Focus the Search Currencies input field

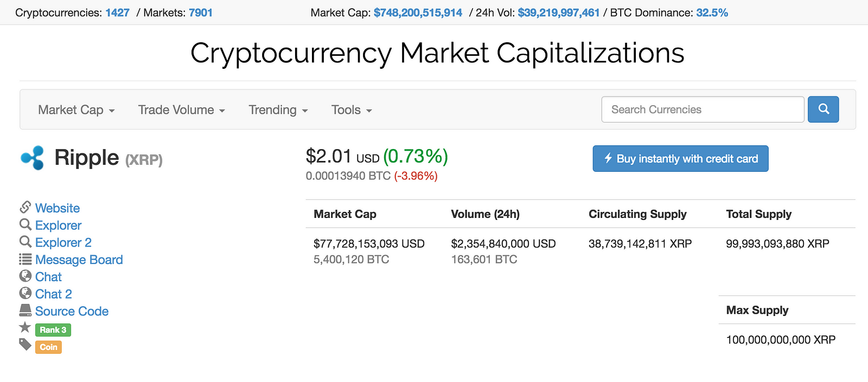tap(703, 109)
